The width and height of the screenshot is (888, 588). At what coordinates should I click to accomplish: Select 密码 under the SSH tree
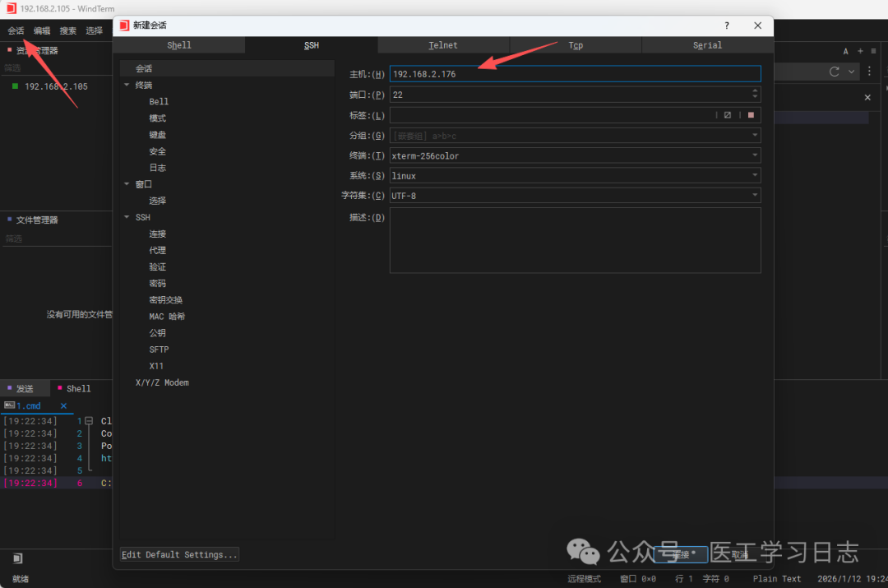tap(157, 283)
